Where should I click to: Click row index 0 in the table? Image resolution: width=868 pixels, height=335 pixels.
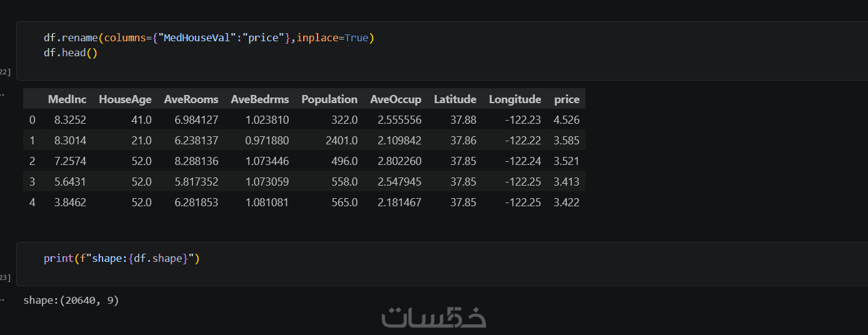tap(32, 119)
